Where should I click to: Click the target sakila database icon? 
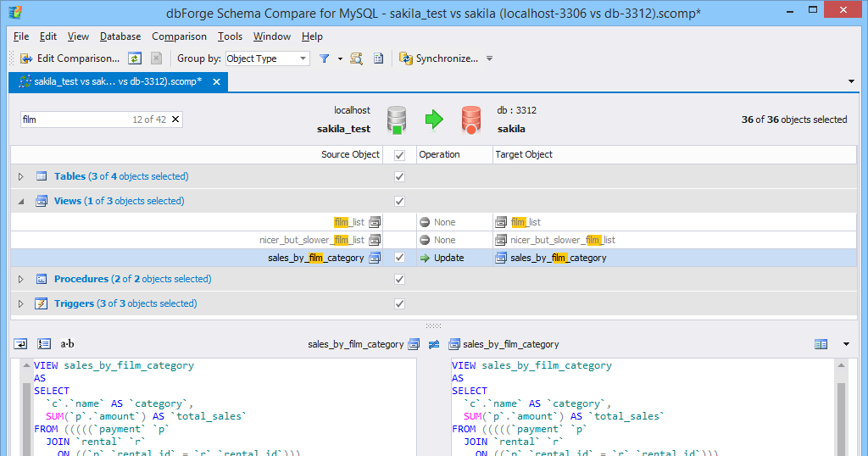click(471, 120)
